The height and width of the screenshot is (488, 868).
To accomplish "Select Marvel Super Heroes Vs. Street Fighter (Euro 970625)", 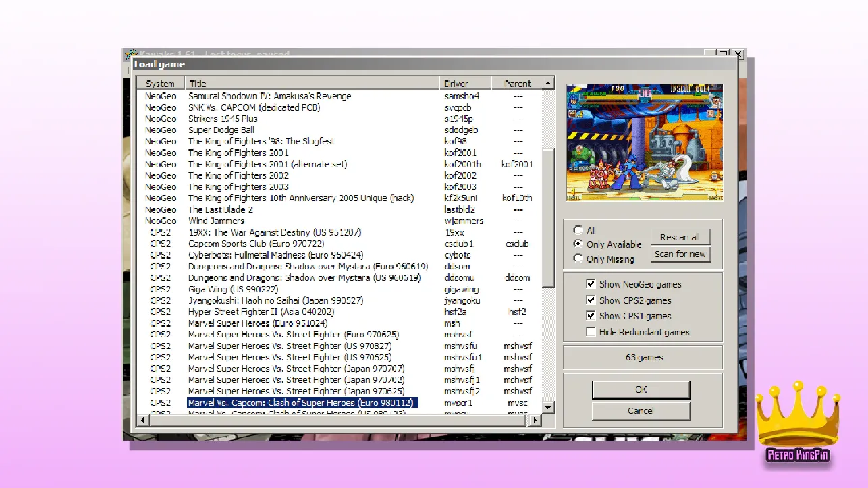I will (340, 334).
